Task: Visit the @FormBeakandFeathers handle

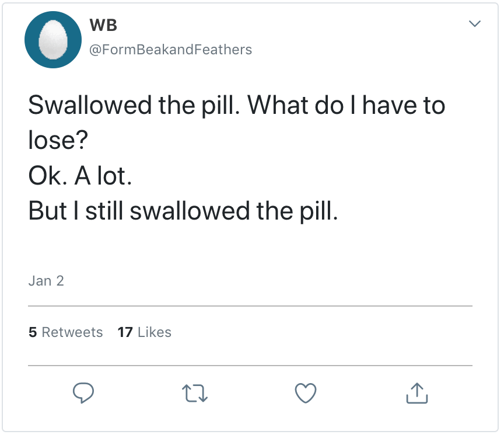Action: [x=170, y=50]
